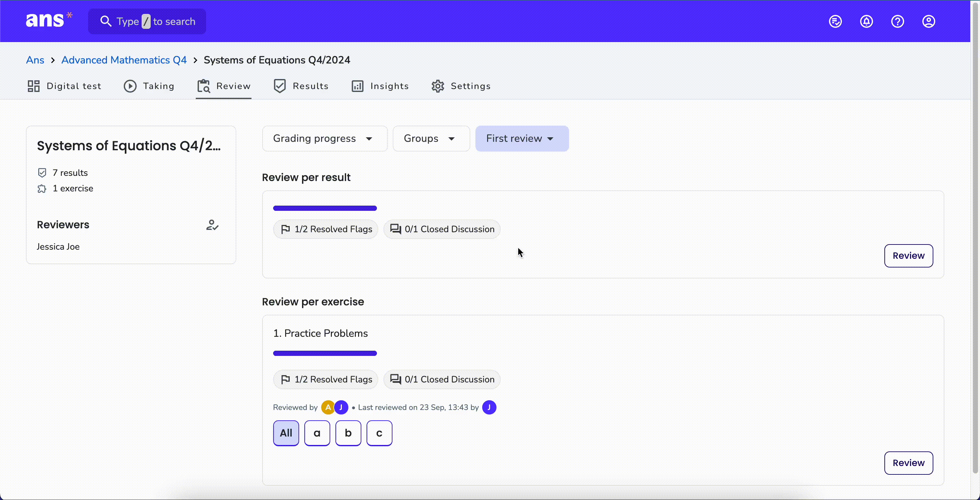Click flag icon in Review per result

[x=285, y=229]
